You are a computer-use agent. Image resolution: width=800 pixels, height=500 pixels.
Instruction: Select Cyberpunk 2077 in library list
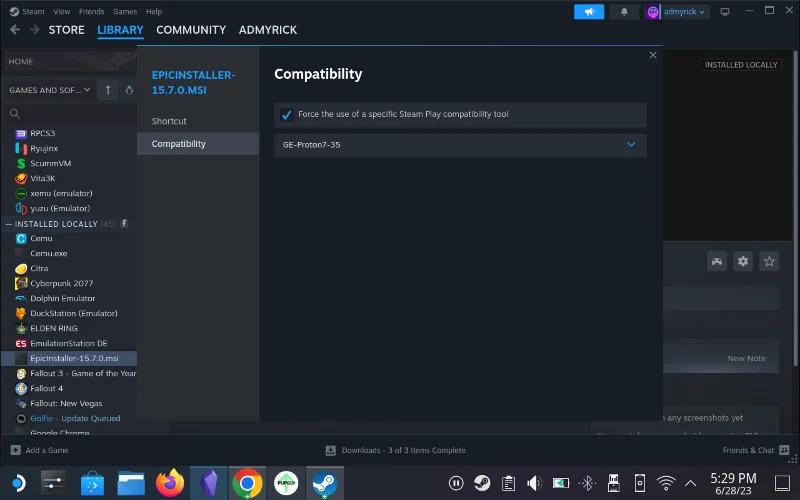(x=62, y=284)
